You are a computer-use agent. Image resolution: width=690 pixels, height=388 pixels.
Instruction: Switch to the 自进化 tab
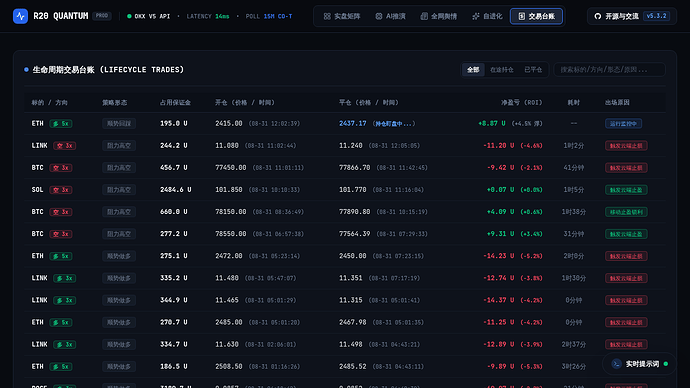point(487,16)
